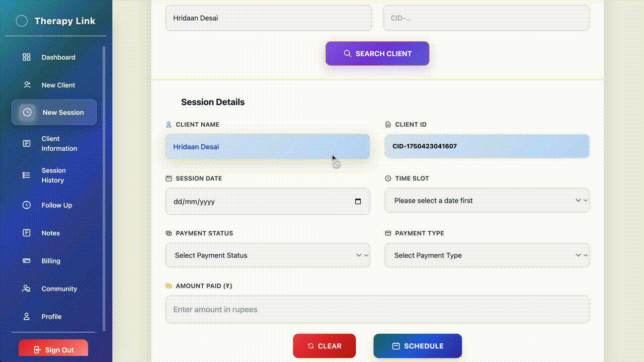The image size is (644, 362).
Task: Click the Session History list icon
Action: point(27,175)
